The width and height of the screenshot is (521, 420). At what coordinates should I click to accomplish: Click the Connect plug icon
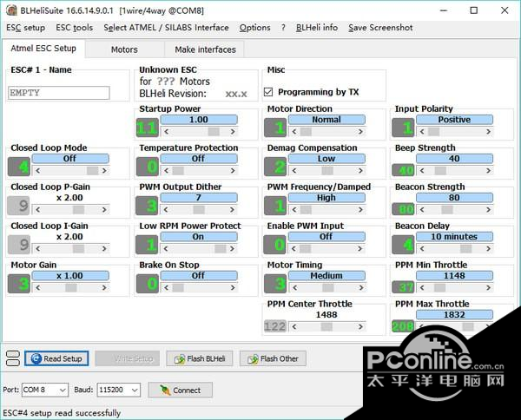[165, 390]
